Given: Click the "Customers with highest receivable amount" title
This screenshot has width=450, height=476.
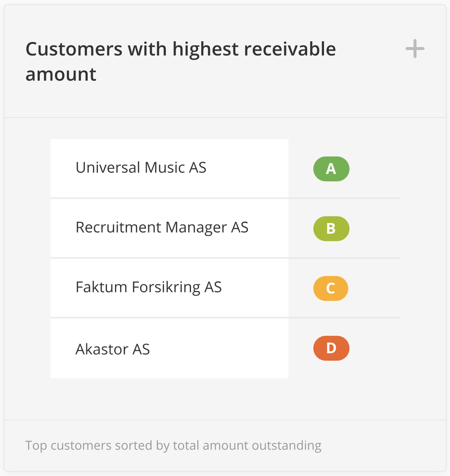Looking at the screenshot, I should pos(180,49).
